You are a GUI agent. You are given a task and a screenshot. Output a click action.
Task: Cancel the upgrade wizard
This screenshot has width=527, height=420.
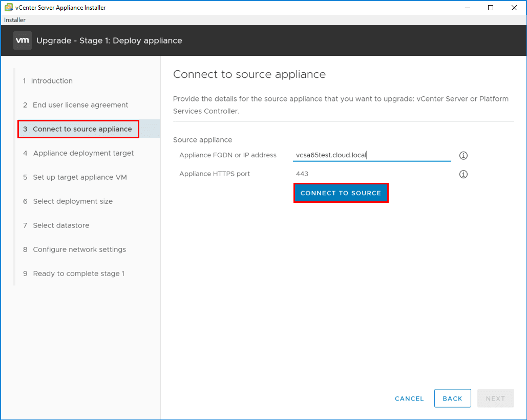409,398
